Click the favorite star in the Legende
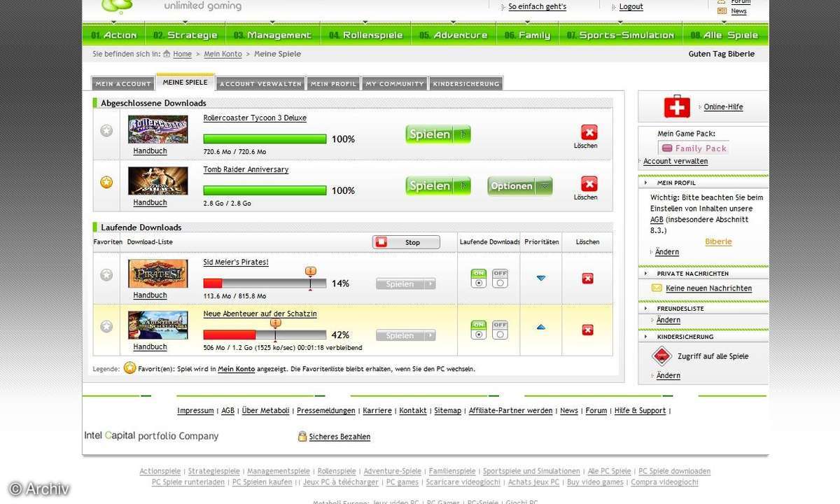 click(129, 368)
